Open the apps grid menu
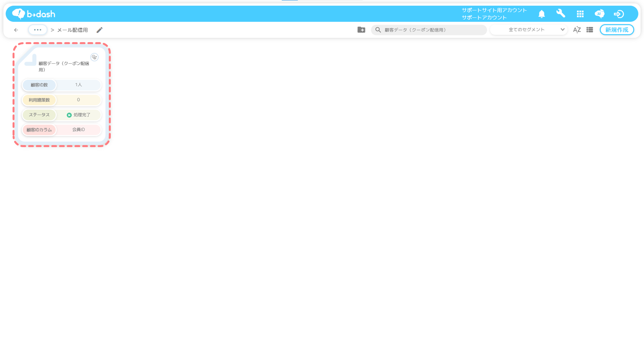644x362 pixels. (x=580, y=14)
